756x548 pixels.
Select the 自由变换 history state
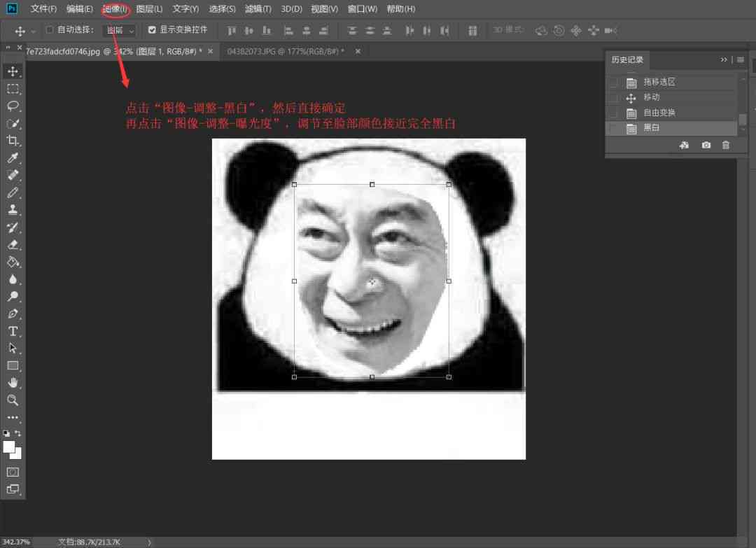(x=671, y=113)
